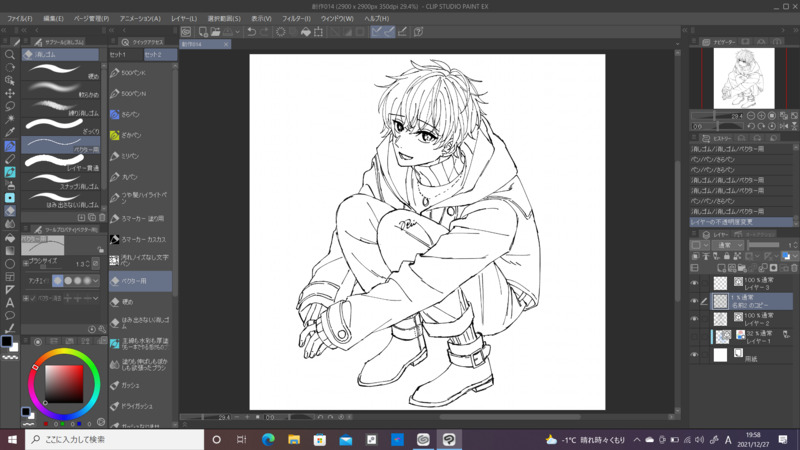This screenshot has height=450, width=800.
Task: Open the blending mode 通常 dropdown
Action: pyautogui.click(x=730, y=245)
